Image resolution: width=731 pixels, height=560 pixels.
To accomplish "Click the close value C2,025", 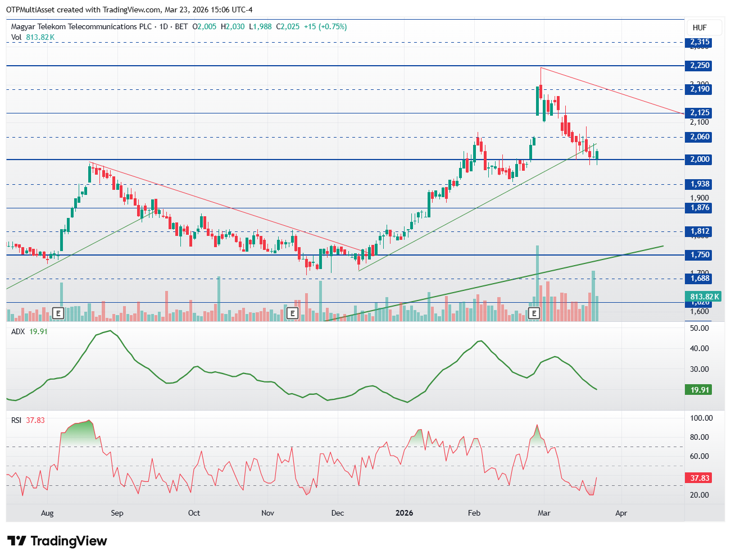I will click(x=288, y=26).
